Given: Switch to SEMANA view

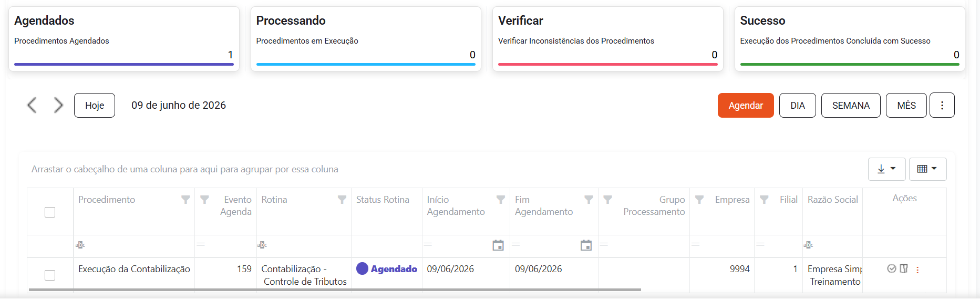Looking at the screenshot, I should coord(851,105).
